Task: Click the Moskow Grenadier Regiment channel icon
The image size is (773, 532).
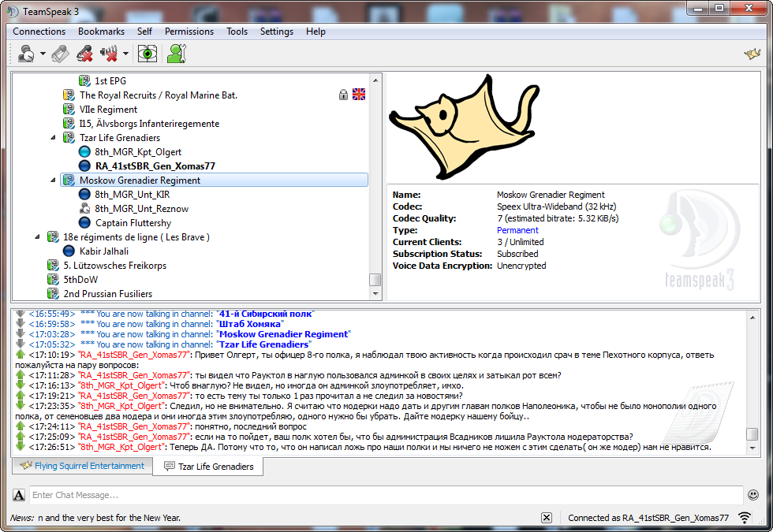Action: click(x=69, y=180)
